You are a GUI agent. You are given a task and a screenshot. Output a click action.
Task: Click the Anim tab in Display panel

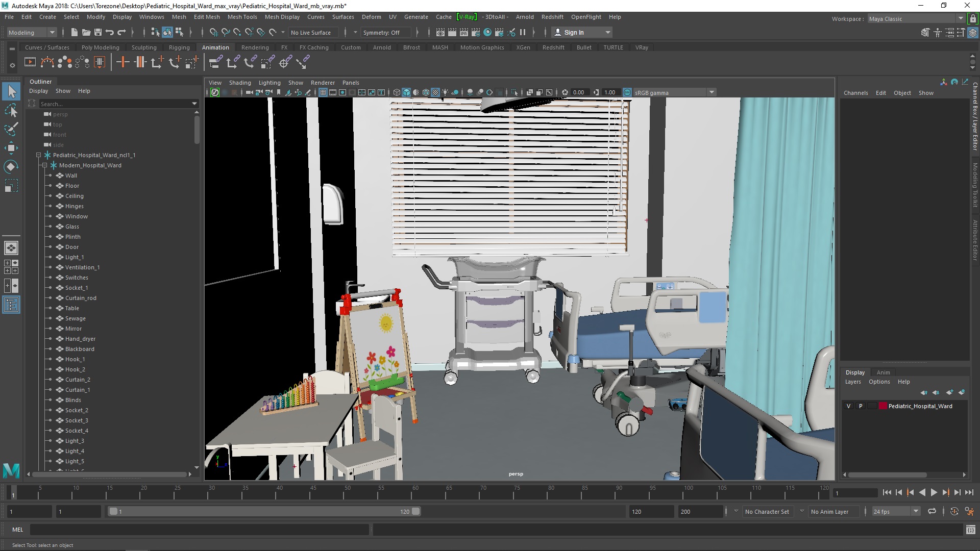point(883,371)
